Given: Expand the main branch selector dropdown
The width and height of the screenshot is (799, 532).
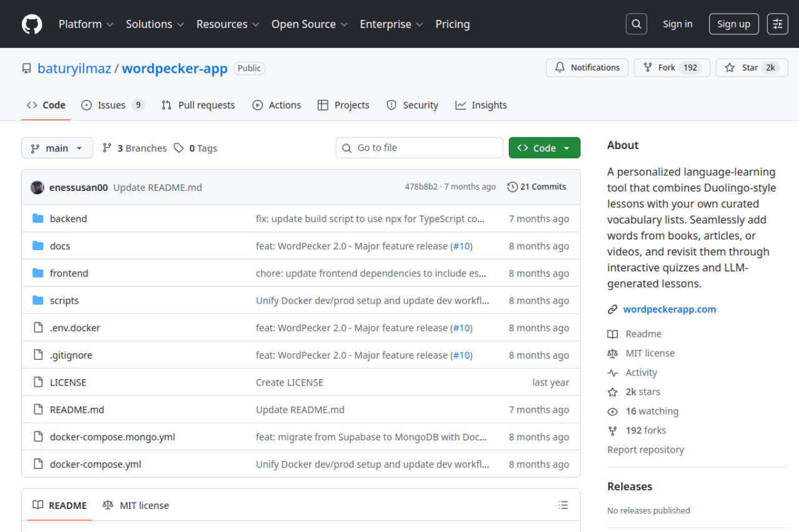Looking at the screenshot, I should tap(57, 148).
